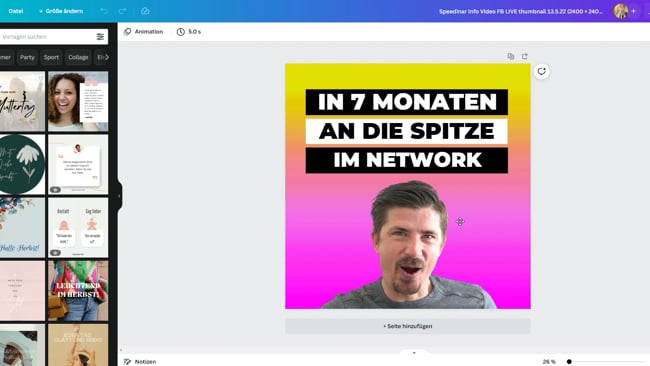Image resolution: width=650 pixels, height=366 pixels.
Task: Open the user profile avatar
Action: tap(621, 11)
